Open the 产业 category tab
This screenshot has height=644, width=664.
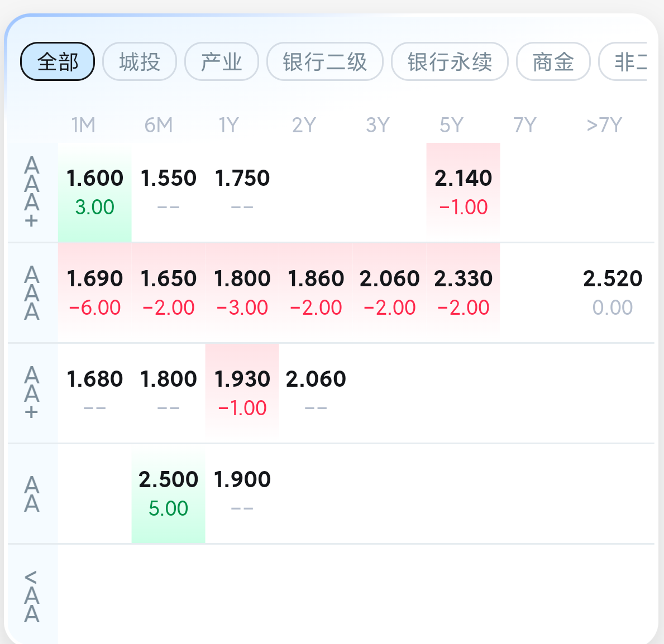click(x=221, y=61)
